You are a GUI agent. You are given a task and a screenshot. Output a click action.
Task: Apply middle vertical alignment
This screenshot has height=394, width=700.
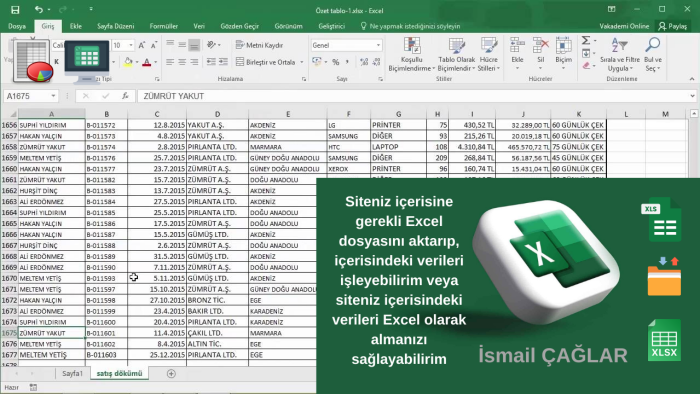(x=182, y=45)
